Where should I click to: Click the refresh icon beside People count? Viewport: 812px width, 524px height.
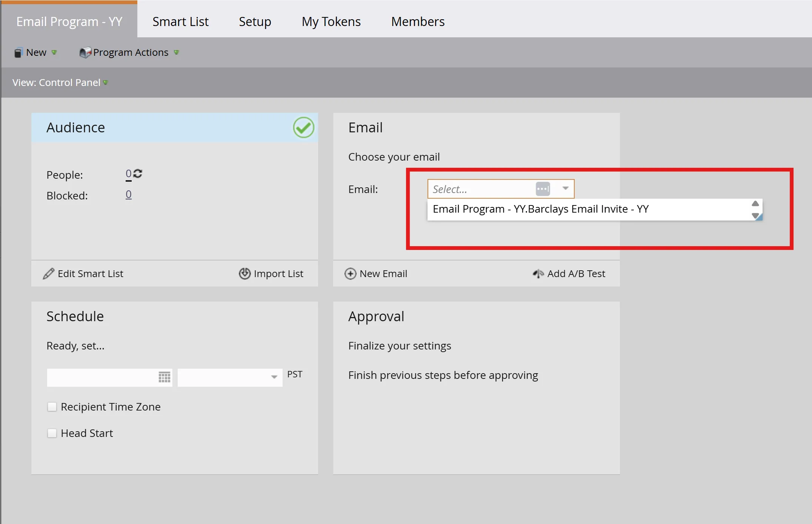[x=138, y=173]
